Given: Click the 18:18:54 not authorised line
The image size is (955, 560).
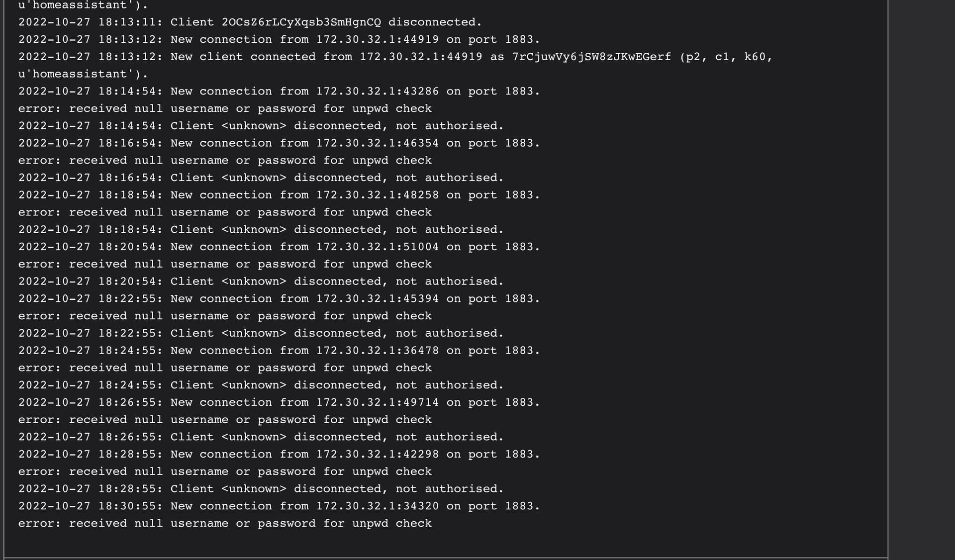Looking at the screenshot, I should 261,230.
